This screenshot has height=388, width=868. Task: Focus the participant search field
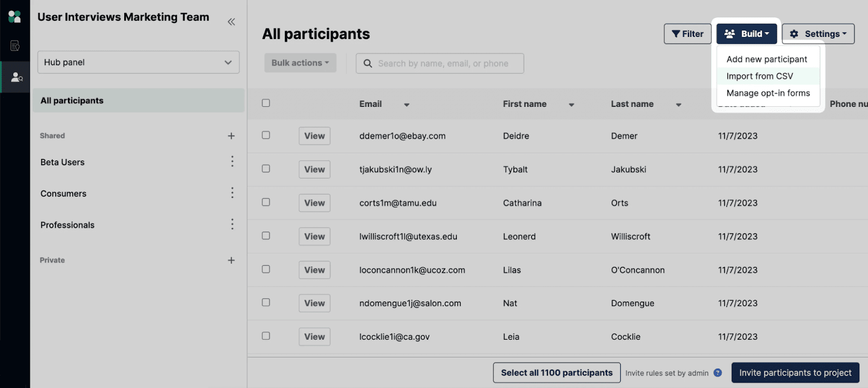pos(443,63)
